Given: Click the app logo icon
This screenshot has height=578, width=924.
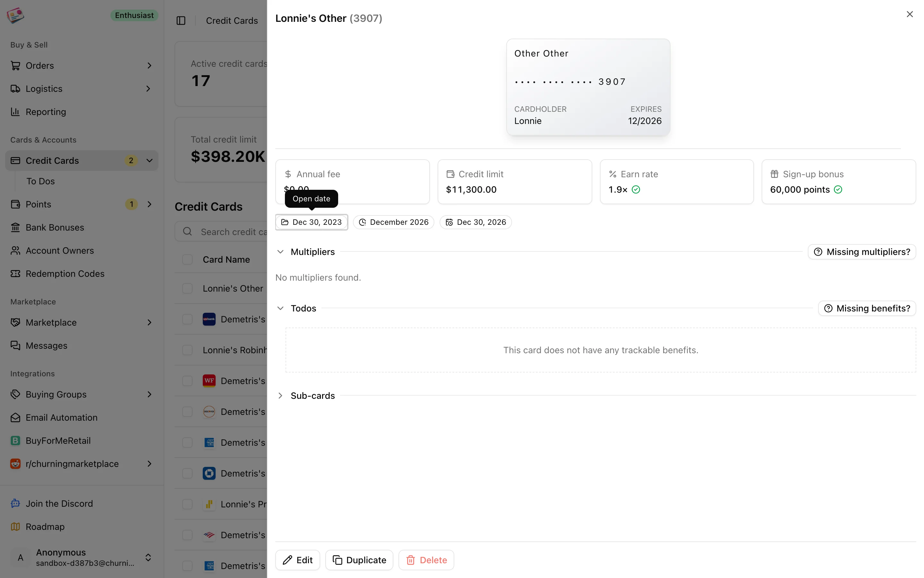Looking at the screenshot, I should (x=15, y=15).
